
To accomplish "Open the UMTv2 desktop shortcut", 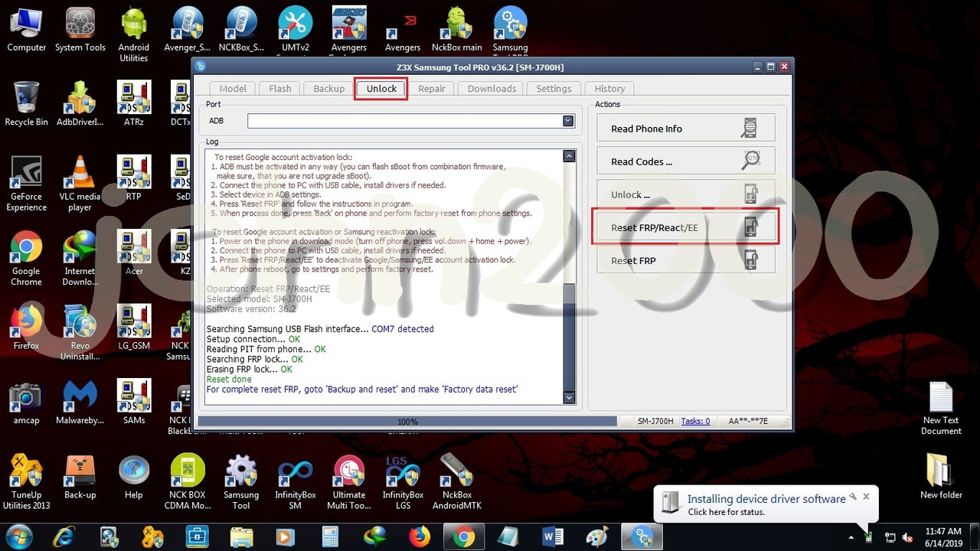I will click(295, 31).
